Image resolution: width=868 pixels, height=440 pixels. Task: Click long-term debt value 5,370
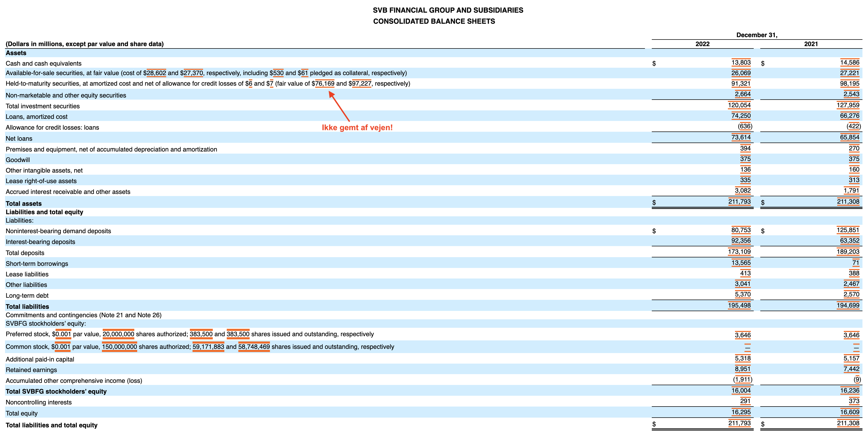tap(743, 295)
